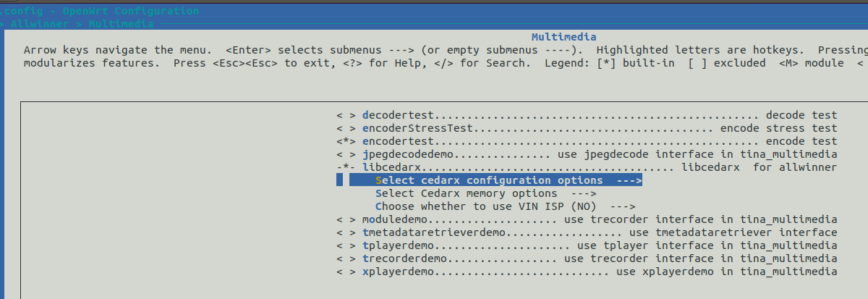This screenshot has width=868, height=299.
Task: Toggle the tplayerdemo selection brackets
Action: click(346, 245)
